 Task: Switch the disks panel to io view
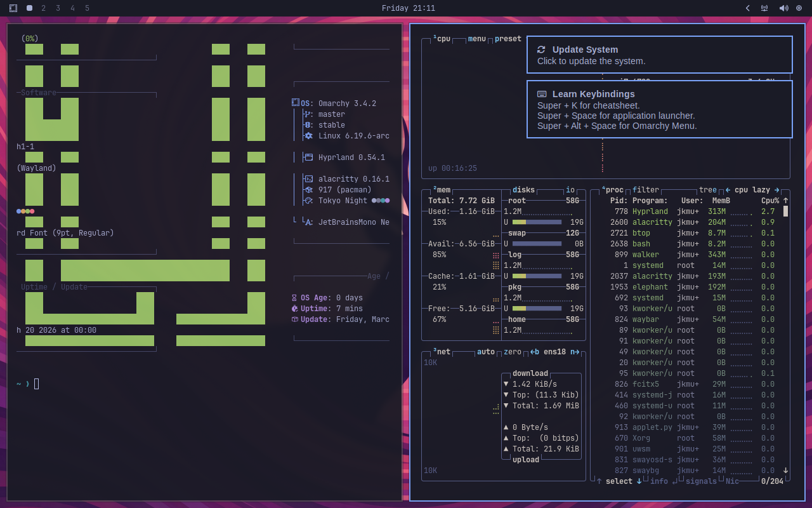coord(569,189)
